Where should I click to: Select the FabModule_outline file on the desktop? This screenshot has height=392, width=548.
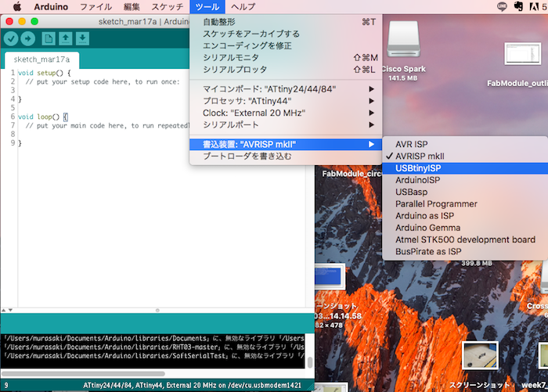522,53
